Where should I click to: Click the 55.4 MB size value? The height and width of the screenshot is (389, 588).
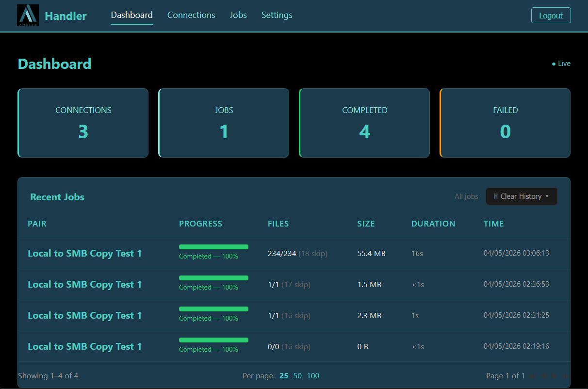[x=372, y=253]
